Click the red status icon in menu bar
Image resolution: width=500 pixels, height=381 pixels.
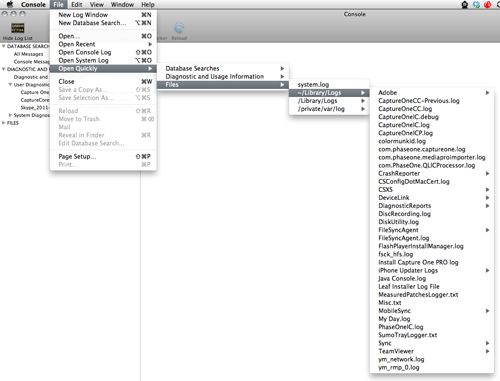point(488,5)
